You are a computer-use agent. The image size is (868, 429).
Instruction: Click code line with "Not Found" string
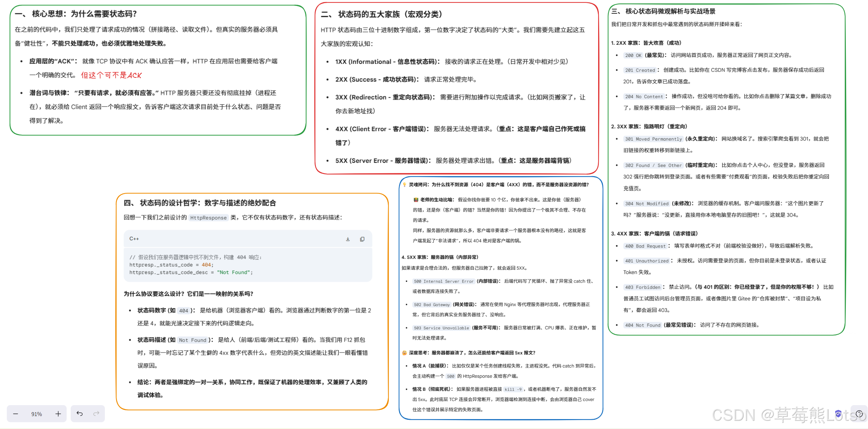point(191,272)
